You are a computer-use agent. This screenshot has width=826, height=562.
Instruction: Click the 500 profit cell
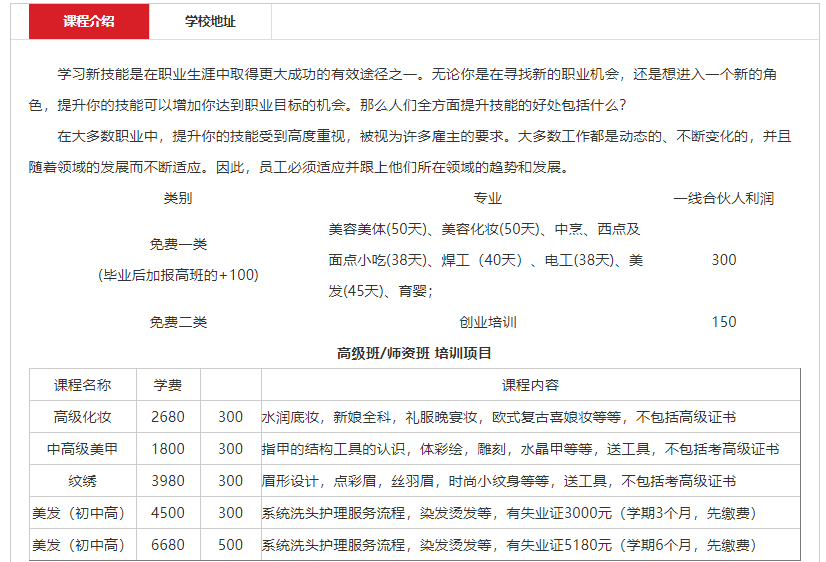click(x=231, y=545)
